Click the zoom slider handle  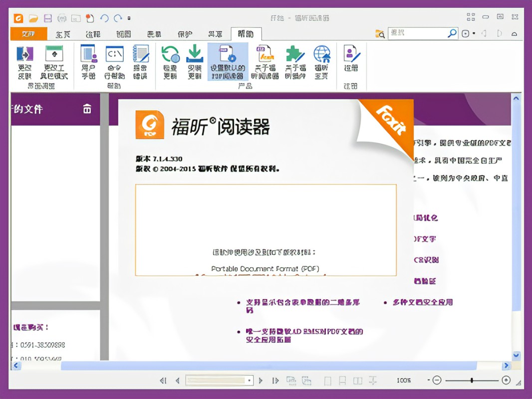(x=472, y=381)
